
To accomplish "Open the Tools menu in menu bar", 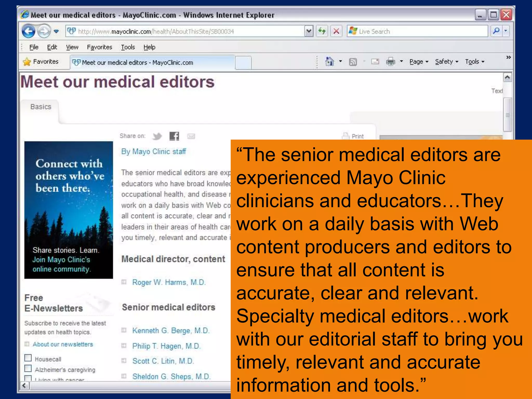I will click(x=128, y=47).
